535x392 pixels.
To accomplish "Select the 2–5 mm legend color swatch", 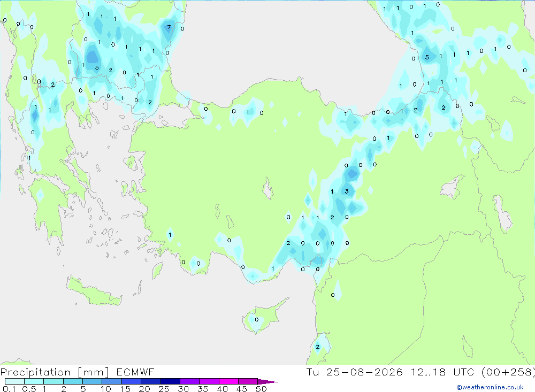I will click(x=73, y=381).
